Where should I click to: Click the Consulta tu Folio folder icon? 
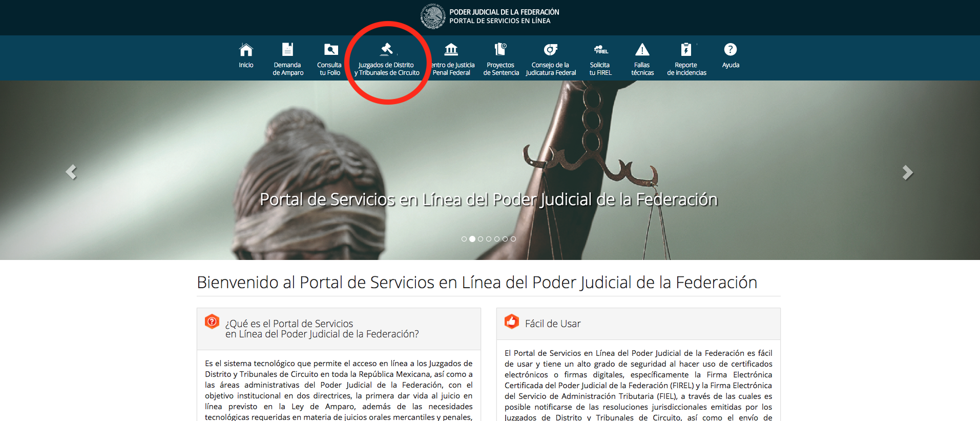[x=331, y=49]
